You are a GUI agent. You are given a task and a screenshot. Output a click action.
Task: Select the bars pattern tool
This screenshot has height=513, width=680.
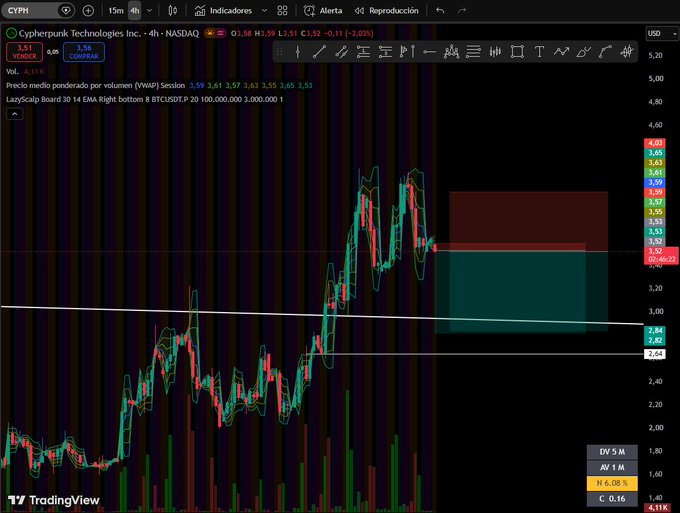(x=495, y=52)
